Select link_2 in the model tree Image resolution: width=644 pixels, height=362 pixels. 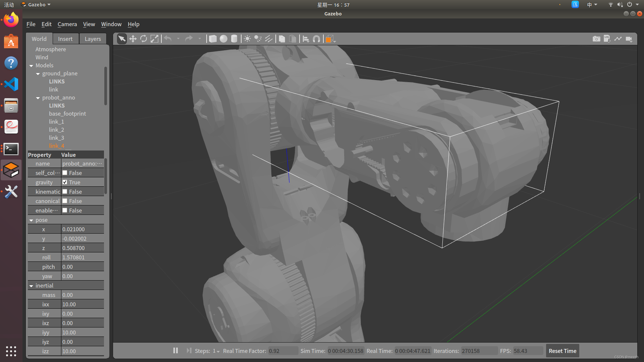pos(56,130)
